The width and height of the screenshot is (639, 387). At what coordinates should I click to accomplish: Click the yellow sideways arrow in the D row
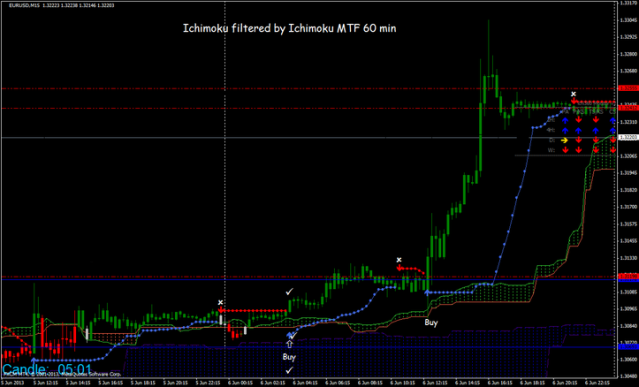[564, 141]
